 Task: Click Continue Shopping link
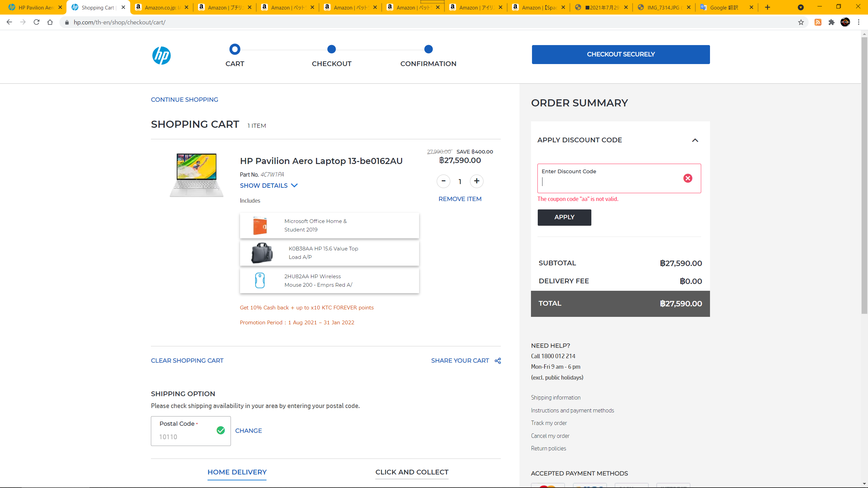tap(184, 100)
